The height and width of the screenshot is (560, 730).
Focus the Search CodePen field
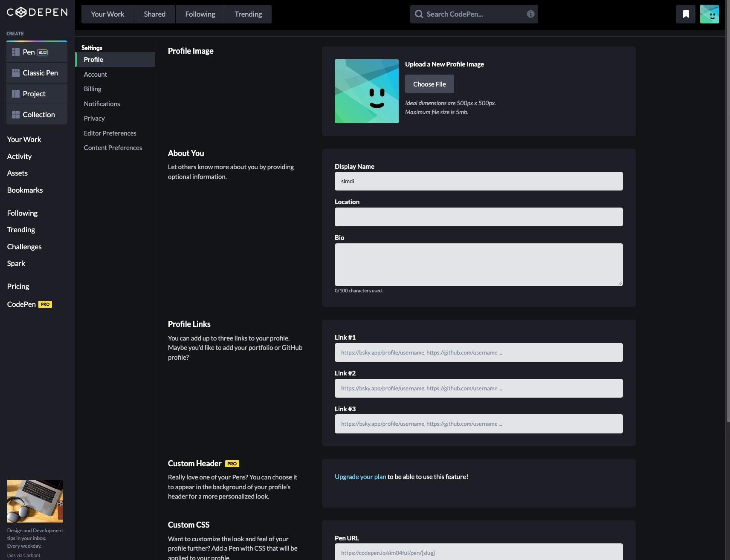point(474,14)
